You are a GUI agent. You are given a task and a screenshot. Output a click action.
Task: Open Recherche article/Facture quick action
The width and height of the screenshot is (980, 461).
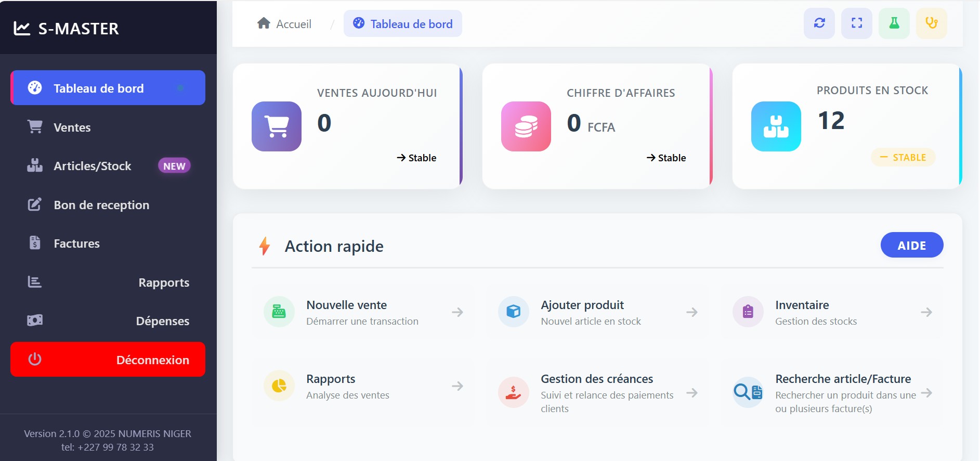click(832, 393)
